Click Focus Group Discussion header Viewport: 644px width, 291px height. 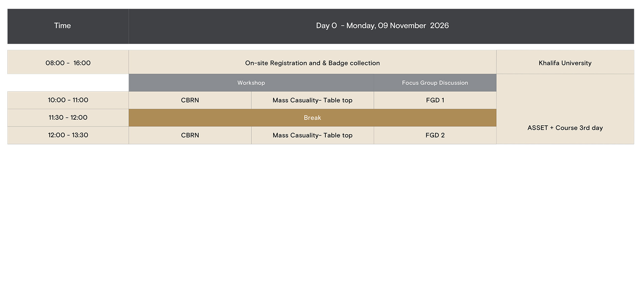pos(435,83)
